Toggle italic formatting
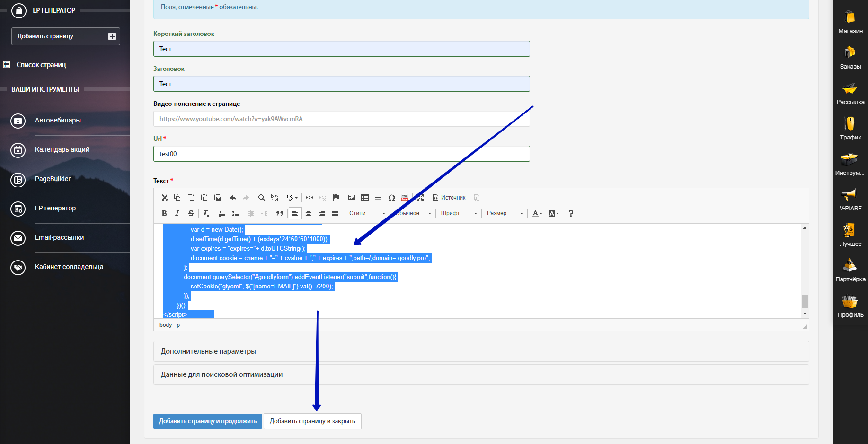The image size is (868, 444). pos(177,213)
